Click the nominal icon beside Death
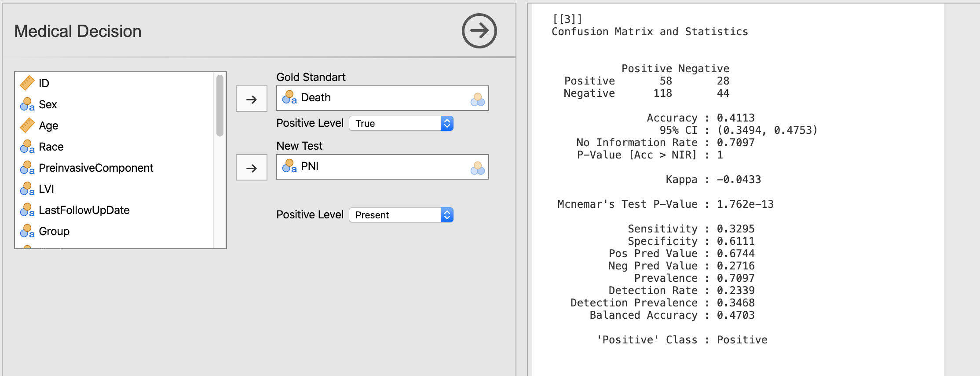 289,97
